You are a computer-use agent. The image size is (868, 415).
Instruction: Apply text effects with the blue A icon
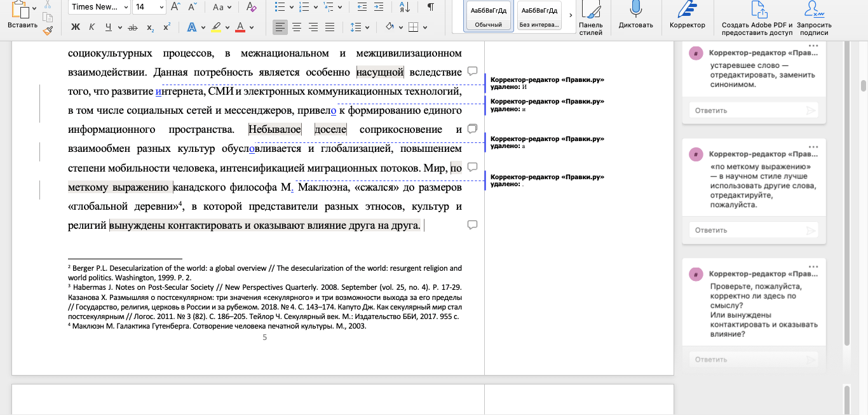click(x=192, y=27)
